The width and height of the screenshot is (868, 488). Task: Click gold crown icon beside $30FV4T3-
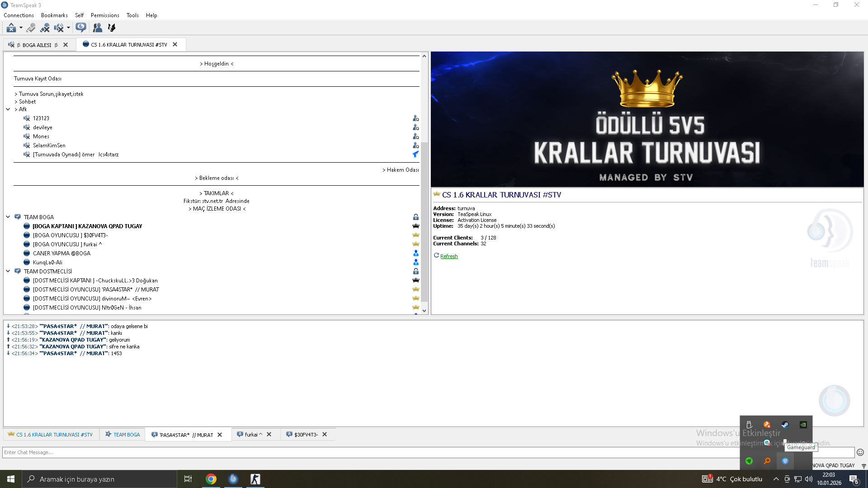coord(416,235)
